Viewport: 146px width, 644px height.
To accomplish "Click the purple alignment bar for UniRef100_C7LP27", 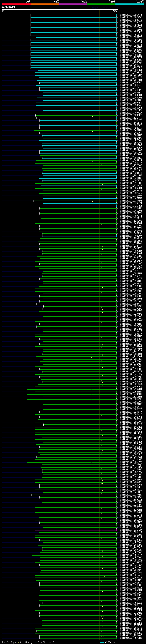I will (76, 530).
